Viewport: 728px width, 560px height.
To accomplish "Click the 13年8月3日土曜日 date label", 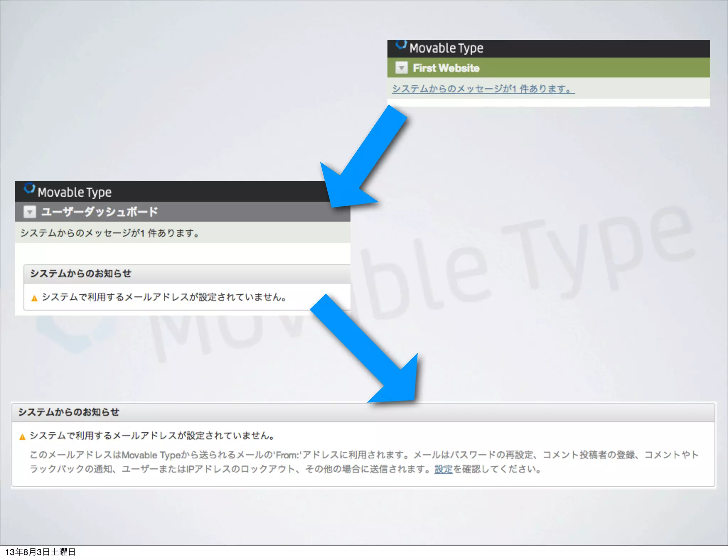I will pyautogui.click(x=40, y=552).
